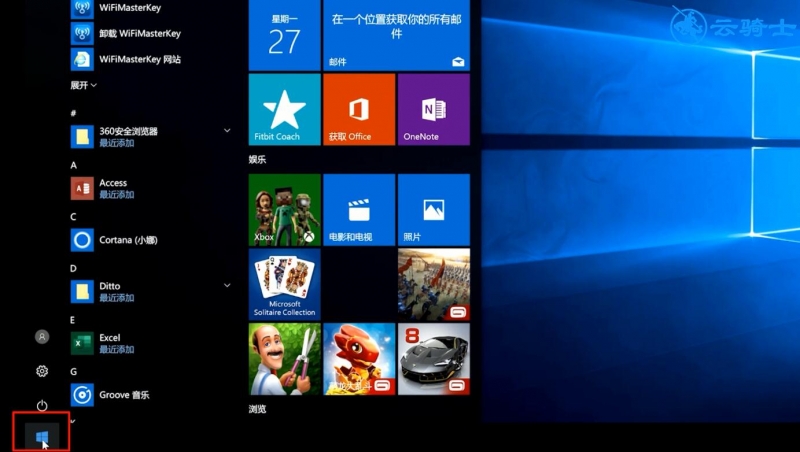Open WiFiMasterKey website shortcut icon
The image size is (800, 452).
82,59
